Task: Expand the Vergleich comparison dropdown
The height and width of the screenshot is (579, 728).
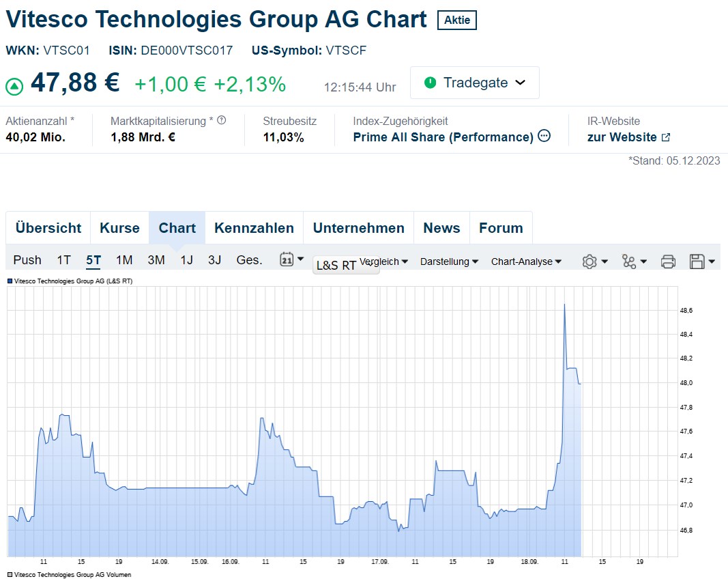Action: tap(383, 262)
